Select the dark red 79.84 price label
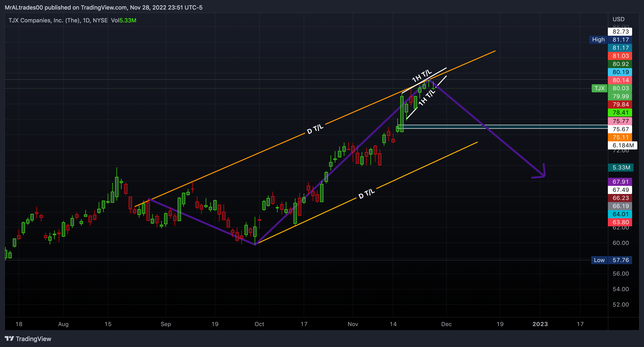 click(620, 104)
